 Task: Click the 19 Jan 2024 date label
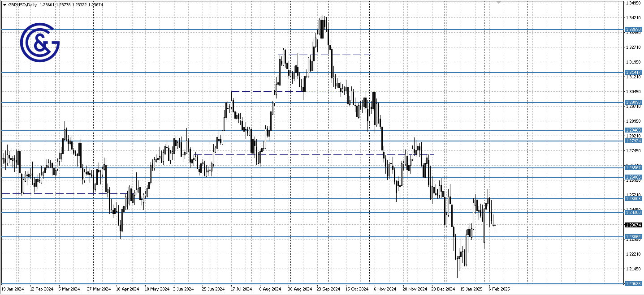pos(13,289)
